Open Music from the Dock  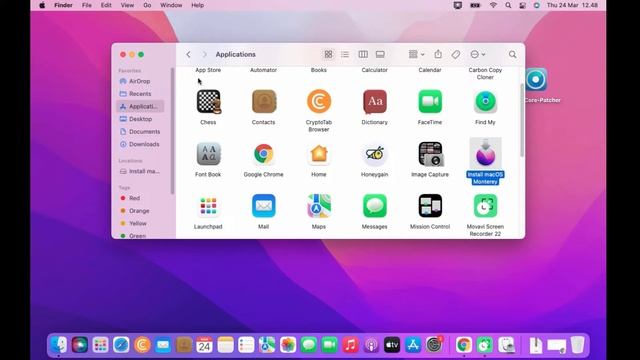pyautogui.click(x=350, y=345)
